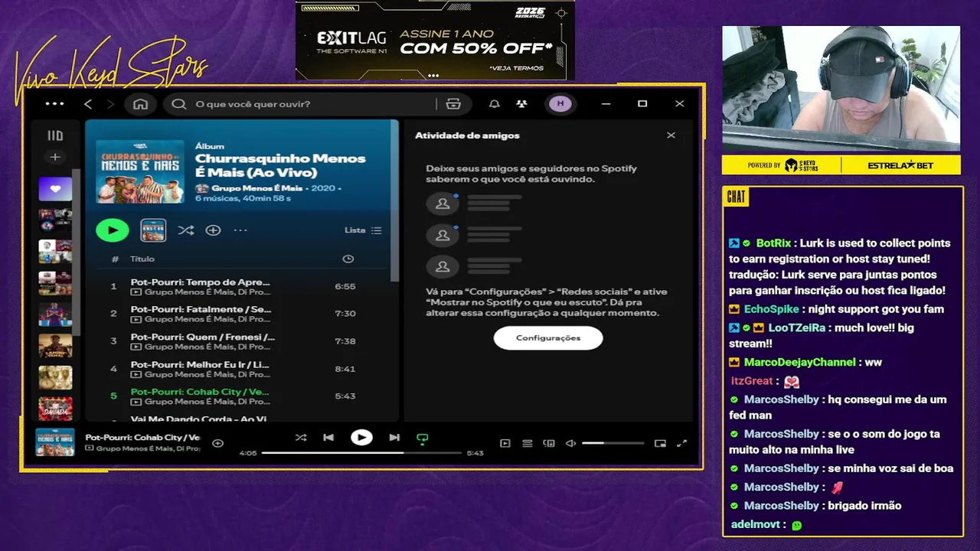The height and width of the screenshot is (551, 980).
Task: Mute using the volume speaker icon
Action: pos(570,443)
